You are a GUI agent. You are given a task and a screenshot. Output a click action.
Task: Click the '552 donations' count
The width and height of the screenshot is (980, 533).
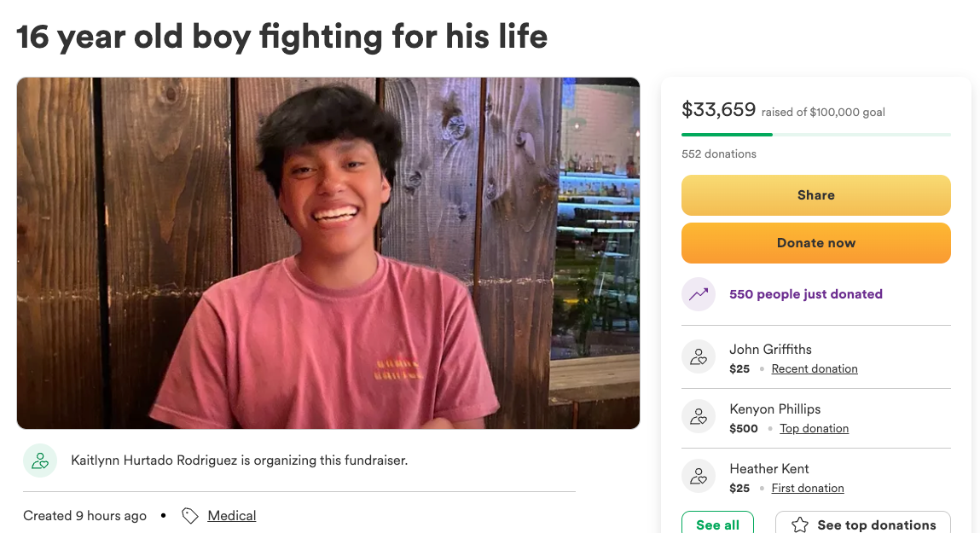tap(719, 154)
